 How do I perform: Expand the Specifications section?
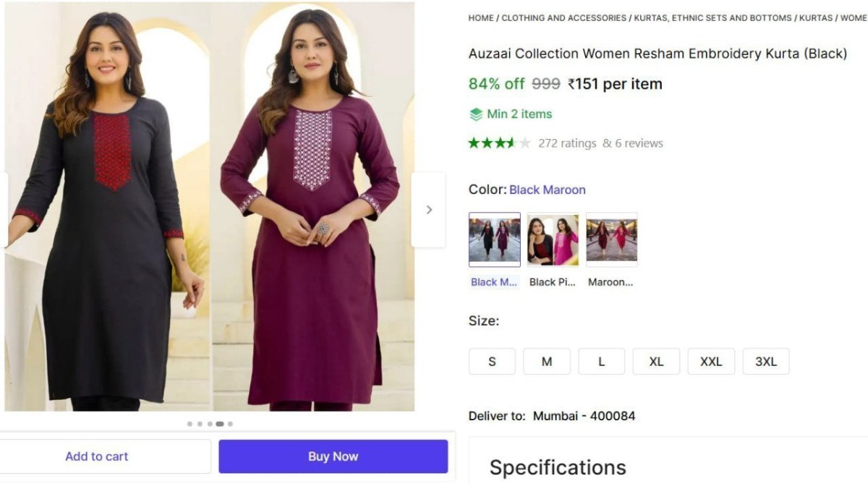558,467
